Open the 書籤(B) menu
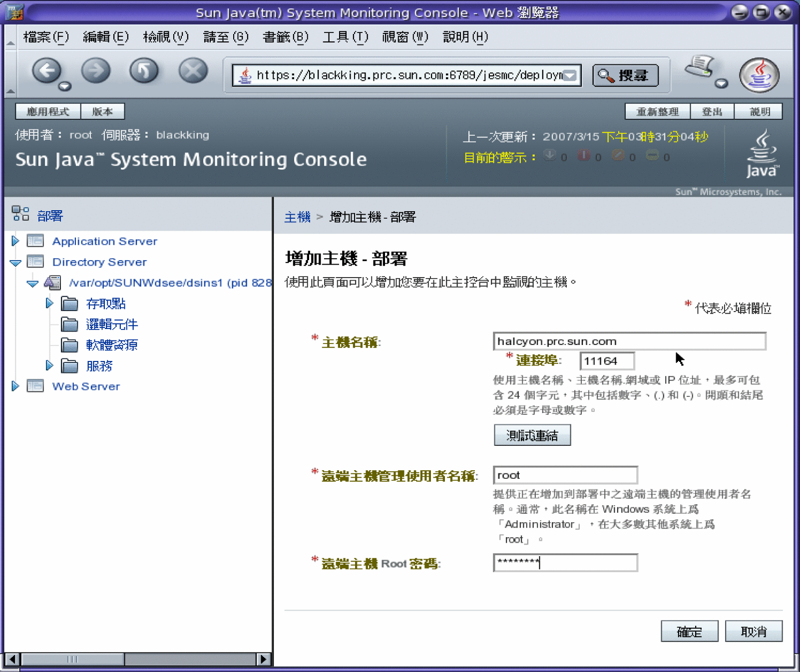Image resolution: width=800 pixels, height=672 pixels. 286,37
